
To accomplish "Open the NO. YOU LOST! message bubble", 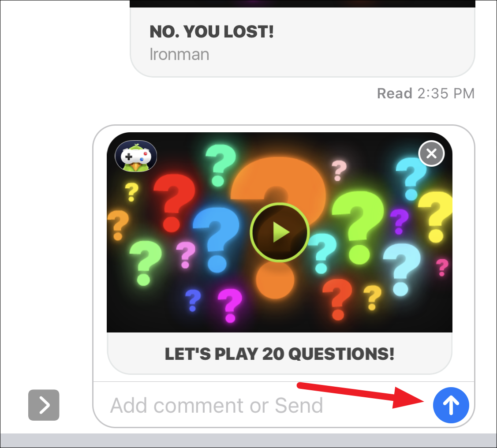I will [x=303, y=42].
